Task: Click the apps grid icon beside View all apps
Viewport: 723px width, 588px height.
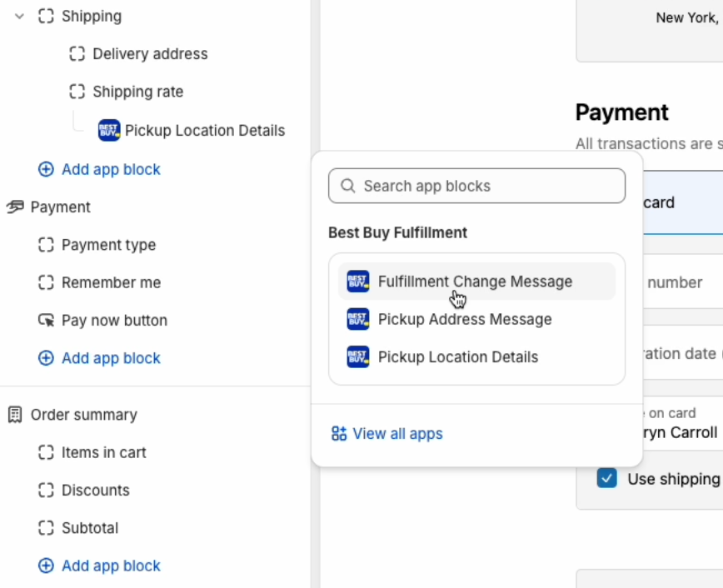Action: (x=339, y=434)
